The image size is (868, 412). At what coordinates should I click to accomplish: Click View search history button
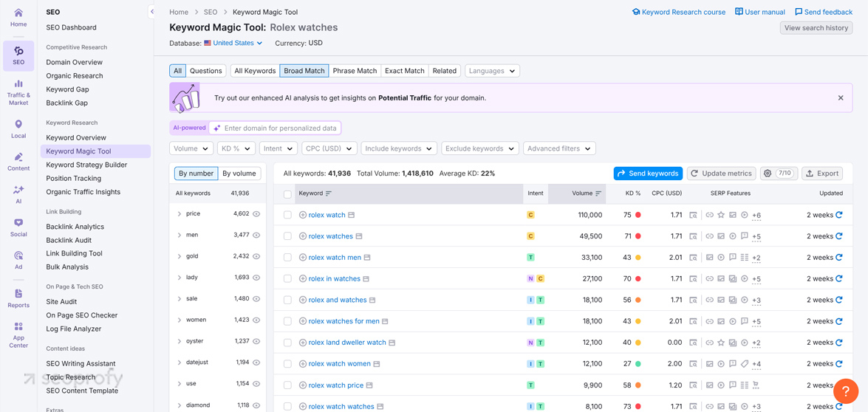(816, 27)
